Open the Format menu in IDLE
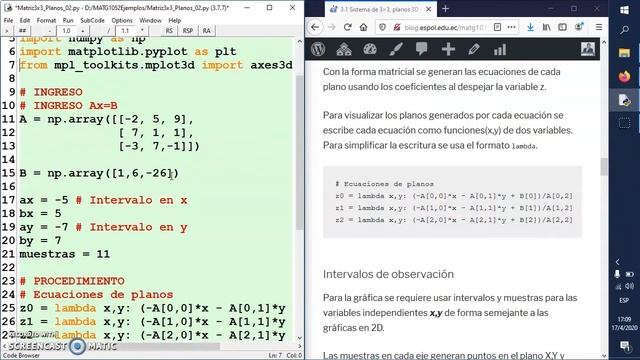640x360 pixels. 46,20
